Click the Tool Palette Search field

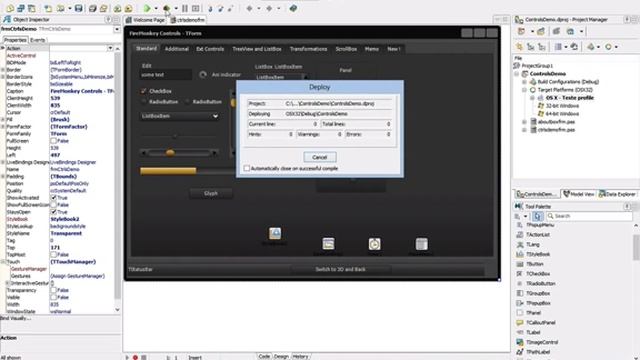pos(589,216)
